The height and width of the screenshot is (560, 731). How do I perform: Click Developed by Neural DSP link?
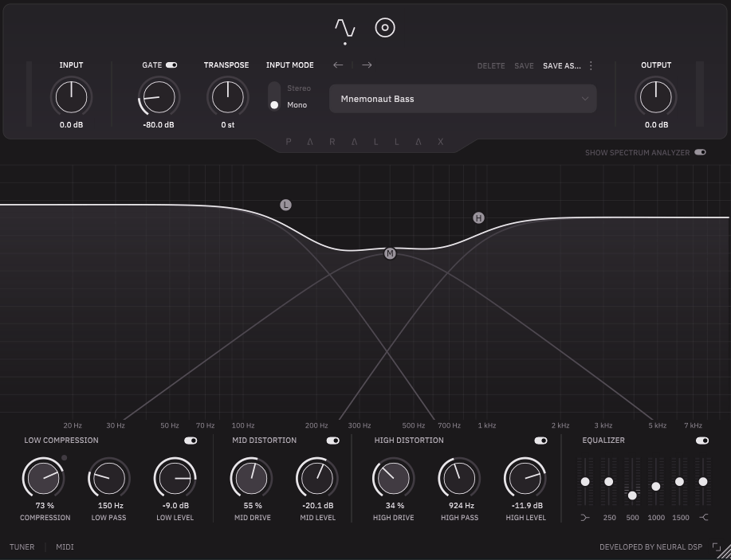click(650, 547)
